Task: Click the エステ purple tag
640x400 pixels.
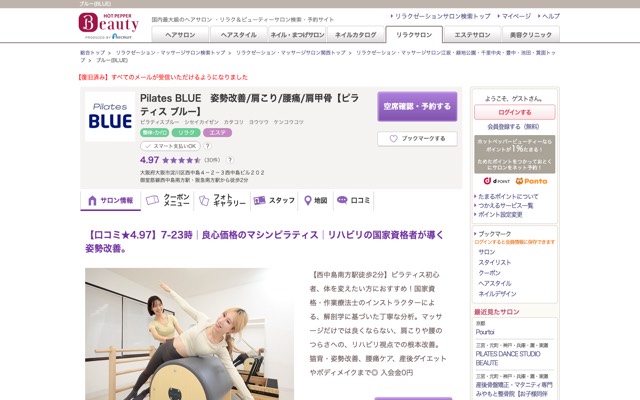Action: (218, 133)
